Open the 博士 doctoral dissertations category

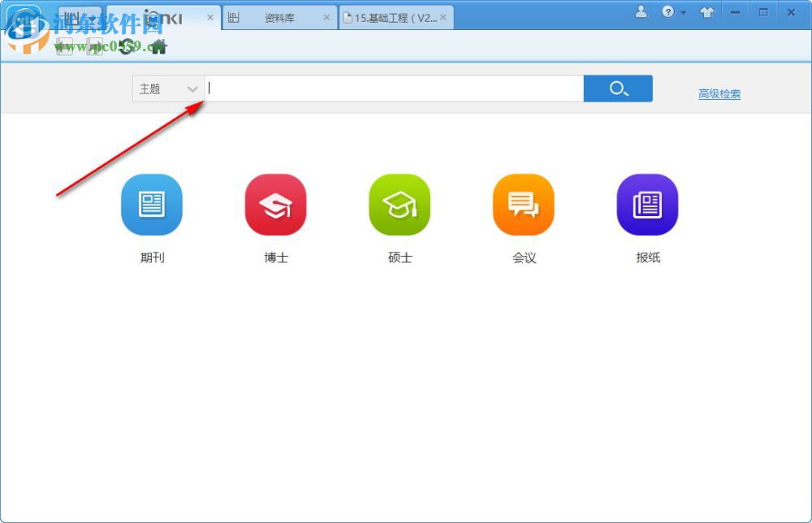coord(275,205)
